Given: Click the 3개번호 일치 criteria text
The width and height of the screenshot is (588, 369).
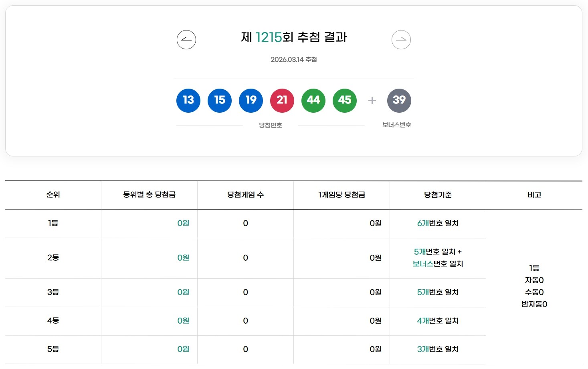Looking at the screenshot, I should click(438, 349).
